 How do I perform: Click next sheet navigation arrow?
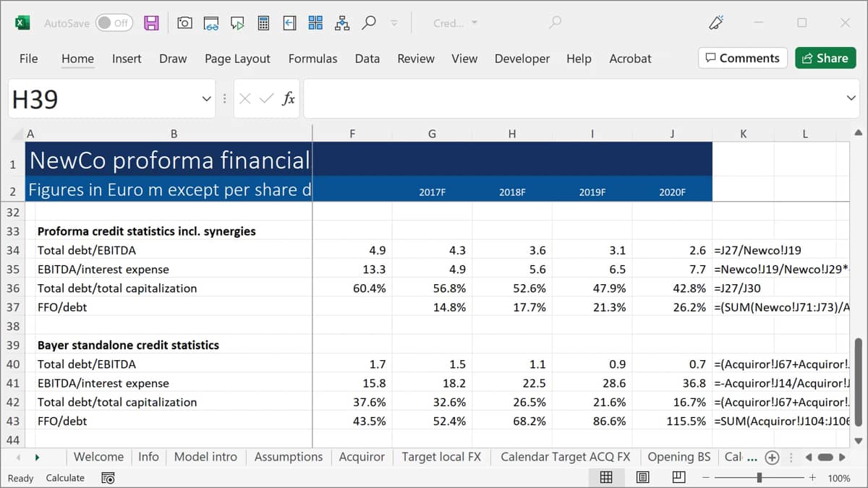point(36,457)
